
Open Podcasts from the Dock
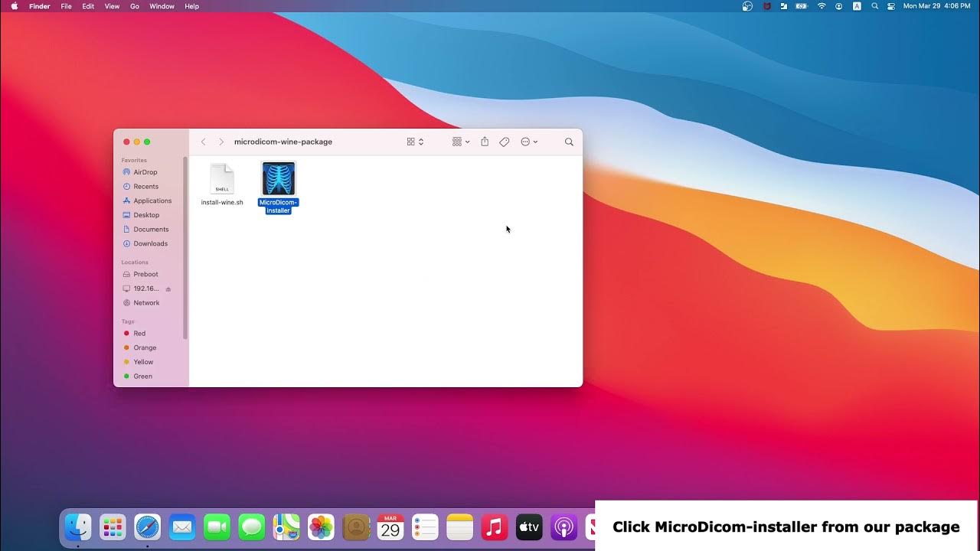click(x=564, y=527)
